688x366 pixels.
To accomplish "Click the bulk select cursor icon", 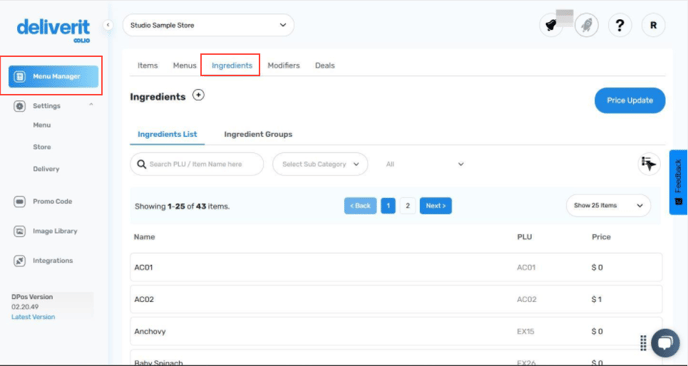I will (x=649, y=164).
